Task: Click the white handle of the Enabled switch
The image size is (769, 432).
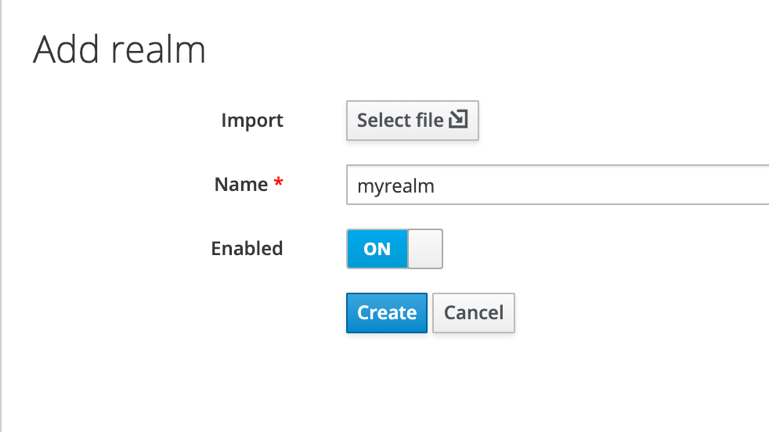Action: tap(425, 249)
